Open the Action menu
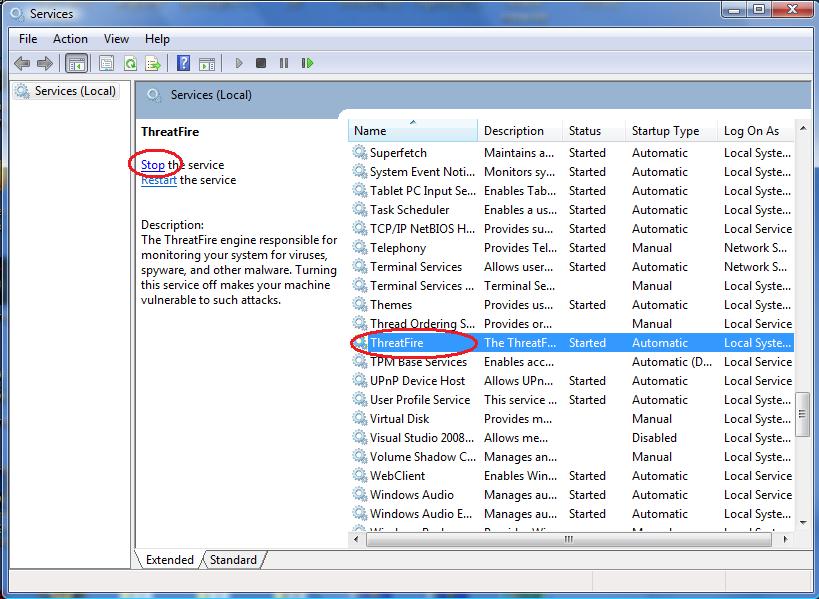Image resolution: width=819 pixels, height=599 pixels. [x=70, y=39]
